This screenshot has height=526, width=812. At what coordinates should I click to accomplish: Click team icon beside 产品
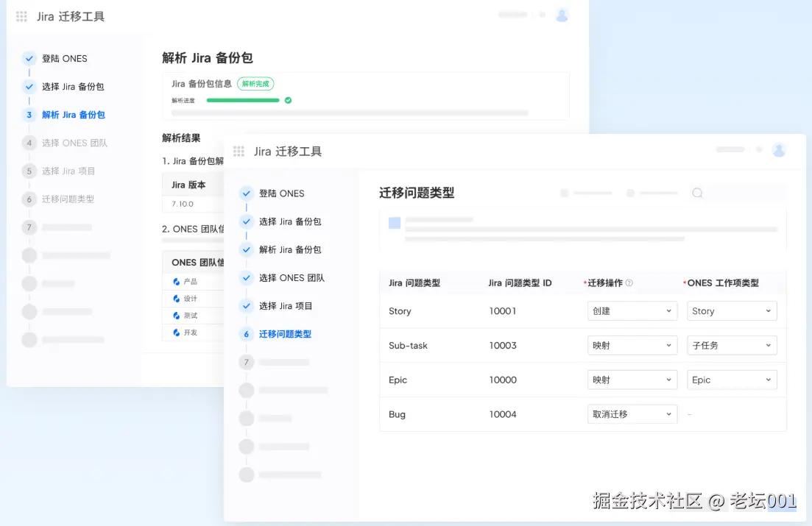[176, 282]
